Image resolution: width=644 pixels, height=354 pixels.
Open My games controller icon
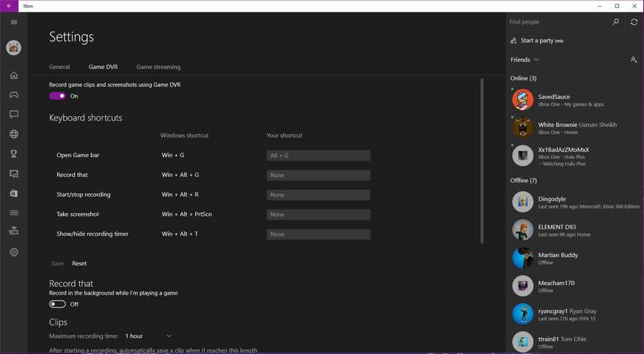coord(13,95)
